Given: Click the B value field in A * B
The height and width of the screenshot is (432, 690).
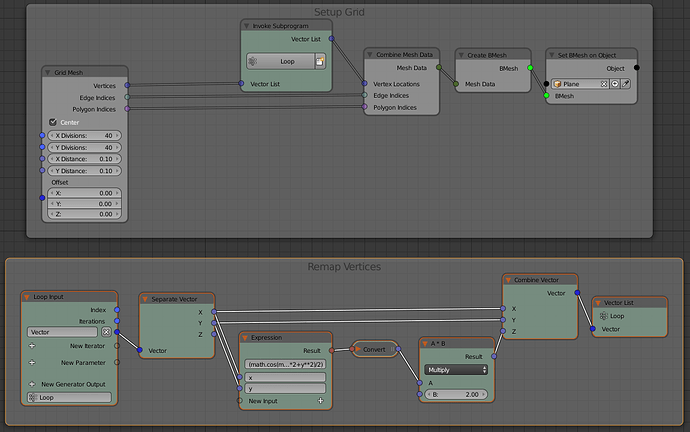Looking at the screenshot, I should point(456,395).
